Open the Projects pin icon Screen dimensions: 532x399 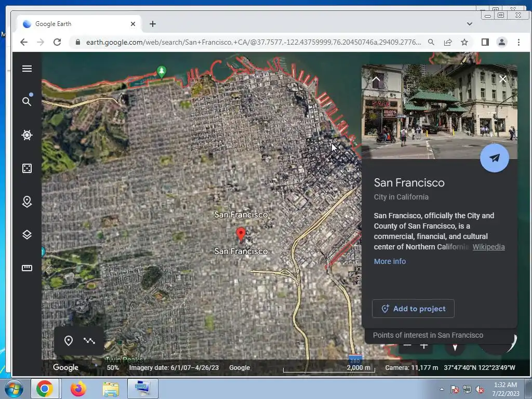pos(27,202)
